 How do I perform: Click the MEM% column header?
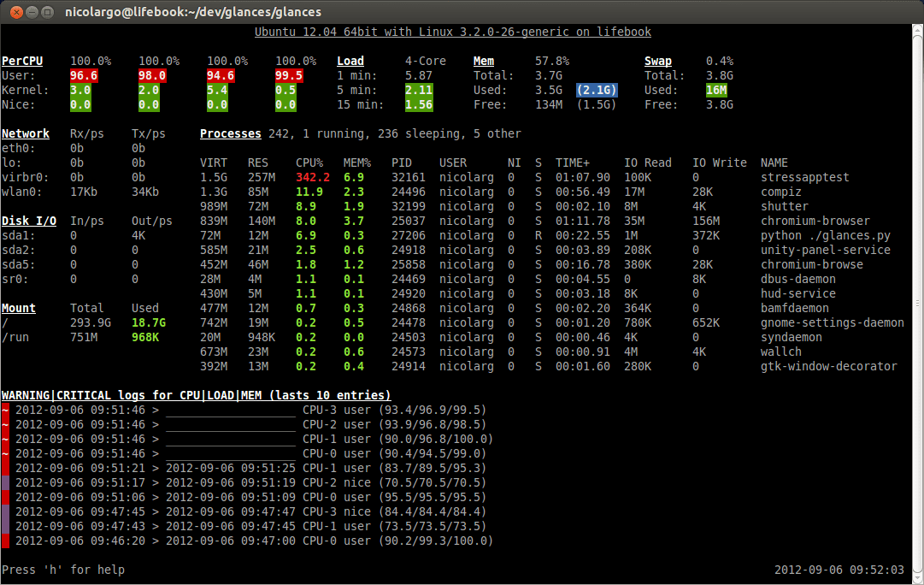tap(357, 162)
